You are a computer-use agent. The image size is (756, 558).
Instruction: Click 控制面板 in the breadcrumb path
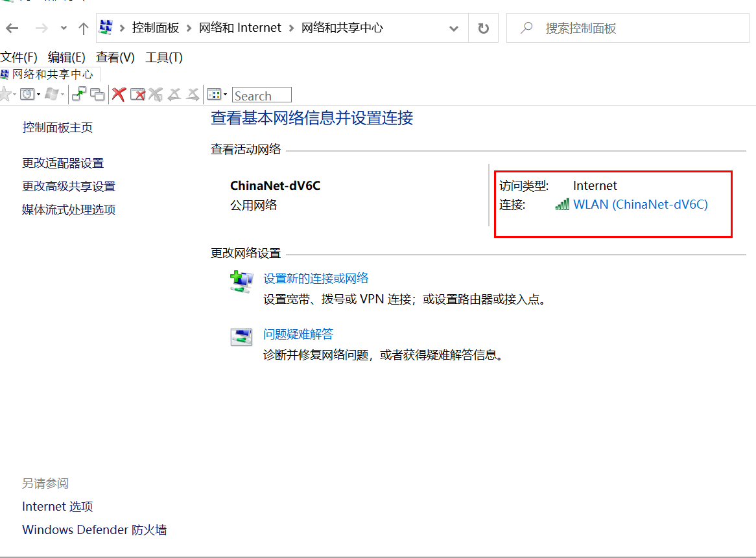(155, 28)
